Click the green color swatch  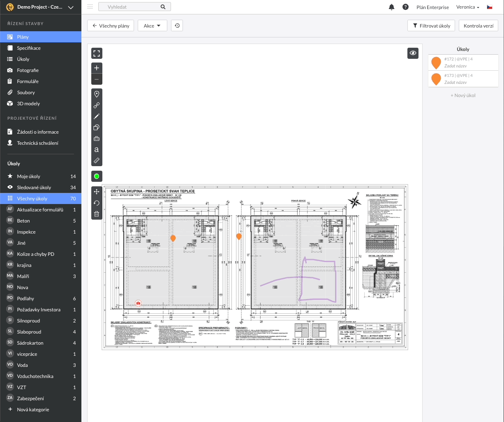coord(97,176)
